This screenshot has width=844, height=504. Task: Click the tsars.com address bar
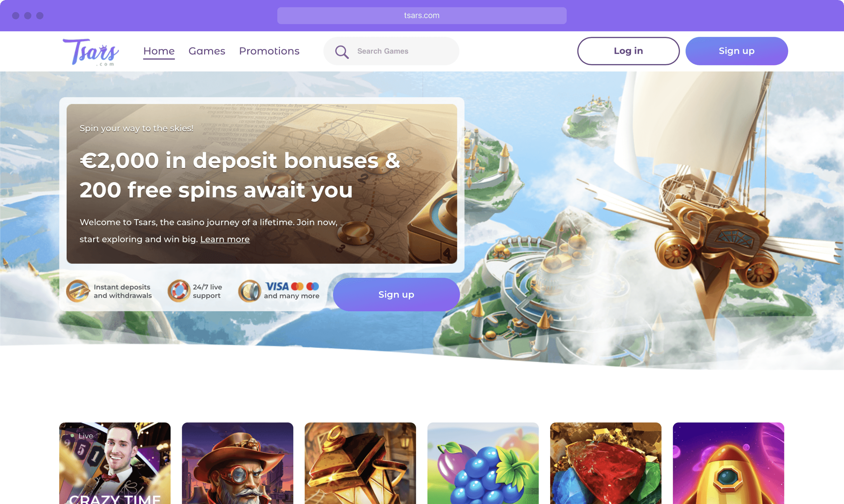421,16
